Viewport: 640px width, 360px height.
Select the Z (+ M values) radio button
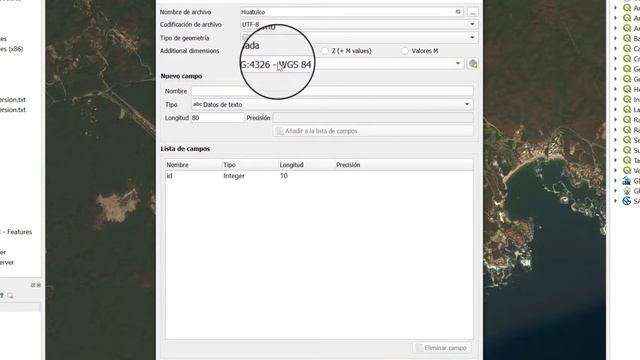click(x=325, y=51)
